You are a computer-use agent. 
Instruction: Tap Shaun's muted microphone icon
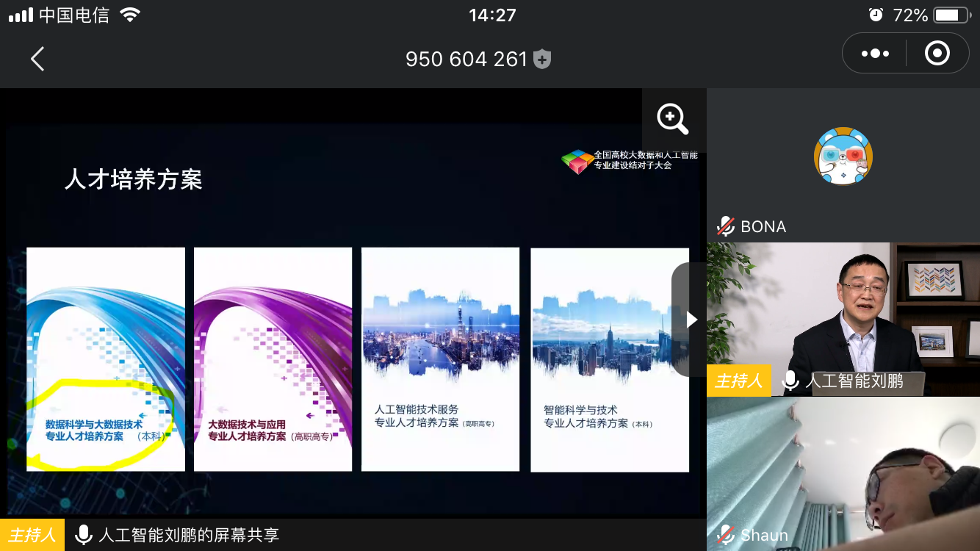(726, 535)
